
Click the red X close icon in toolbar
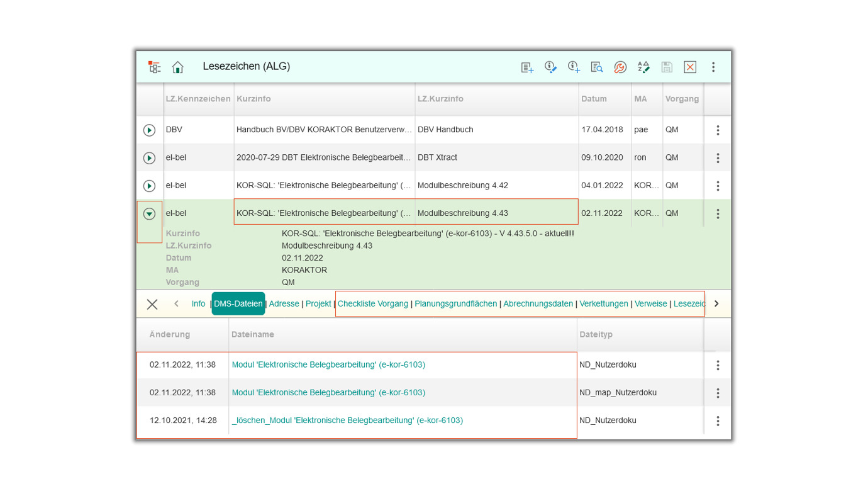pos(690,67)
